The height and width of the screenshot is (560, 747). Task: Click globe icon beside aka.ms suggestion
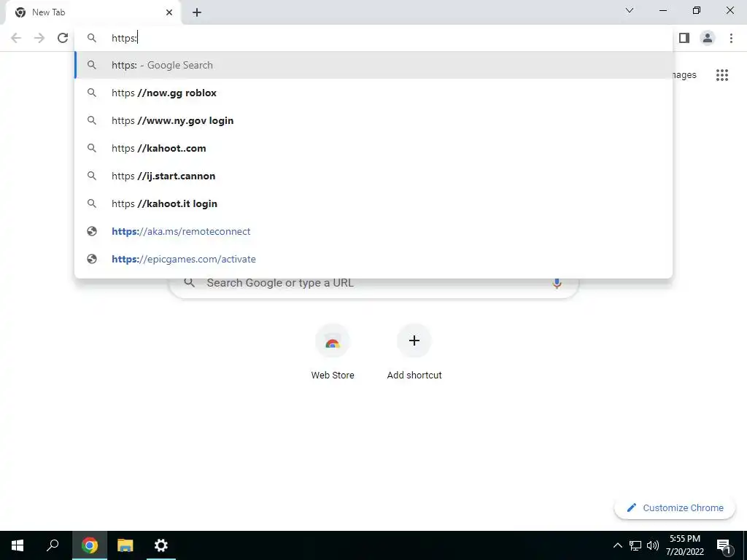[92, 231]
